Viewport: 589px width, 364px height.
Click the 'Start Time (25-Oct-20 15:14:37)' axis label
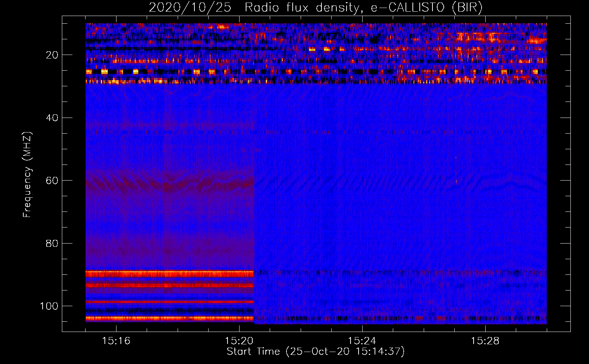pos(316,352)
